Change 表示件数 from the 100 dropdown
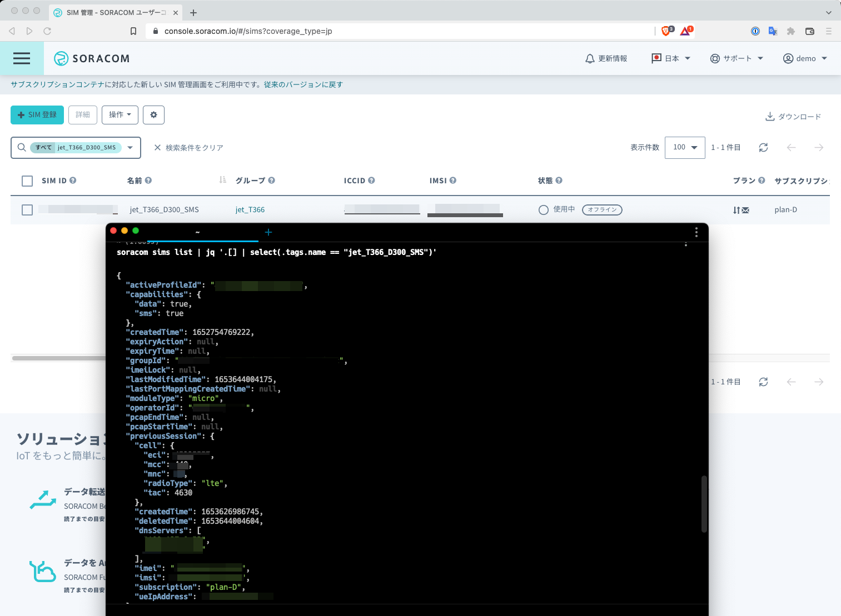The image size is (841, 616). tap(685, 147)
